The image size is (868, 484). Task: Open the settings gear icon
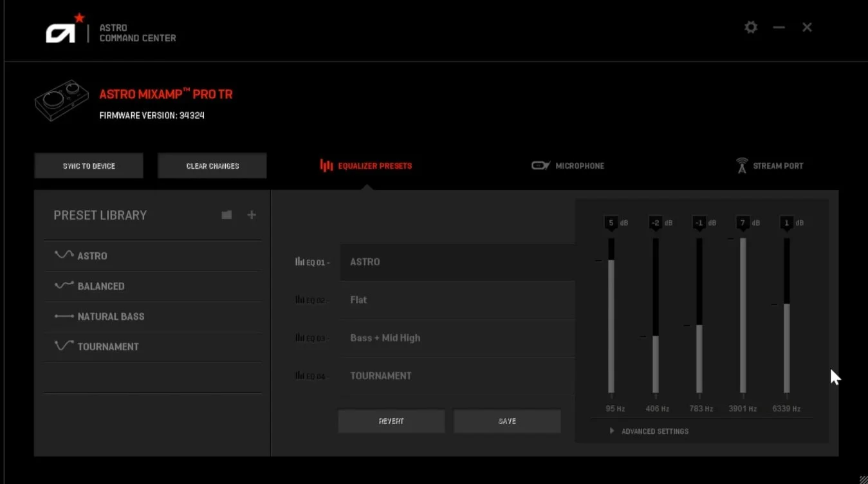[x=751, y=28]
